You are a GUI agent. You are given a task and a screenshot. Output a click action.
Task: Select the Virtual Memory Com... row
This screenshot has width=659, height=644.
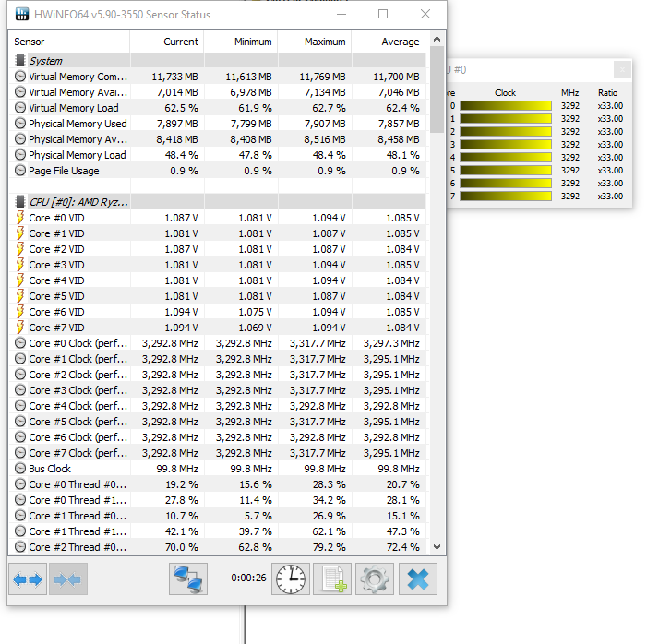217,77
